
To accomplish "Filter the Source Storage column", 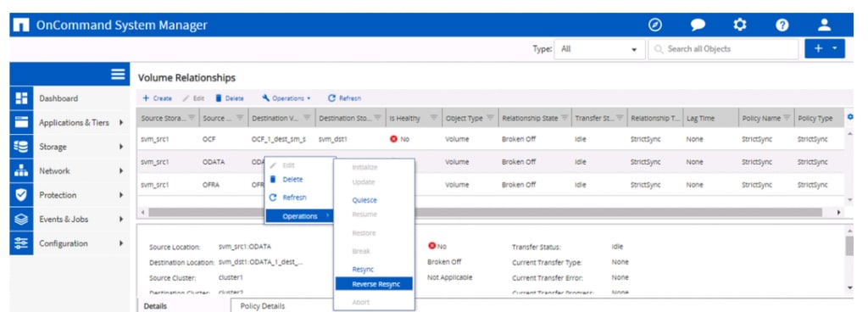I will tap(192, 118).
